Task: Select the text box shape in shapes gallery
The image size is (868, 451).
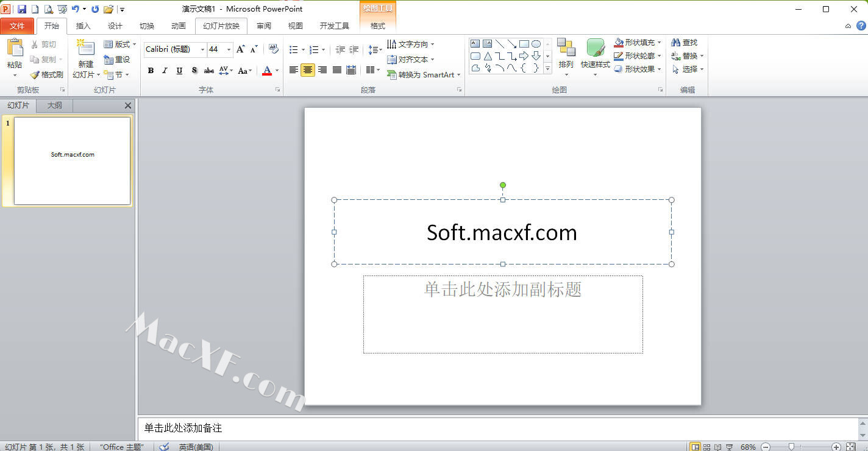Action: point(475,44)
